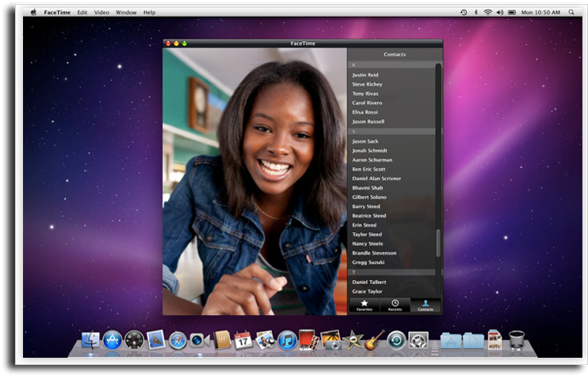Open Address Book icon in dock
588x376 pixels.
pos(222,340)
